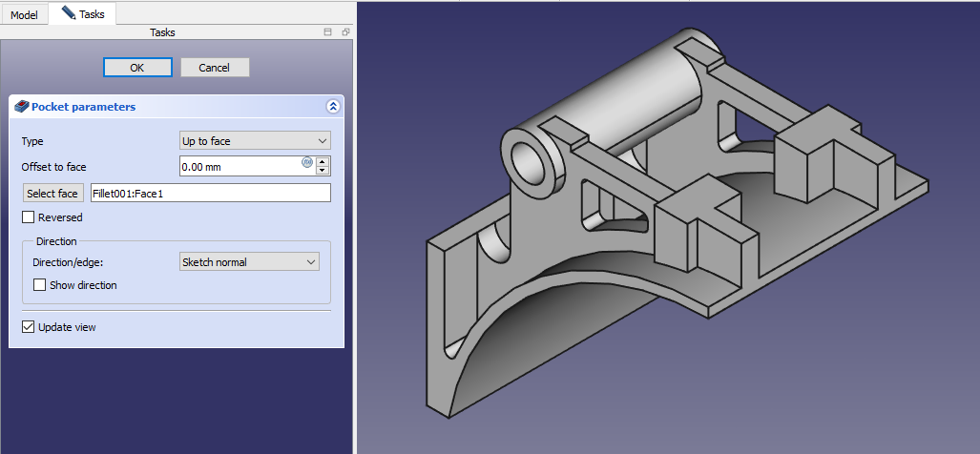Screen dimensions: 980x454
Task: Uncheck the Update view checkbox
Action: (x=29, y=327)
